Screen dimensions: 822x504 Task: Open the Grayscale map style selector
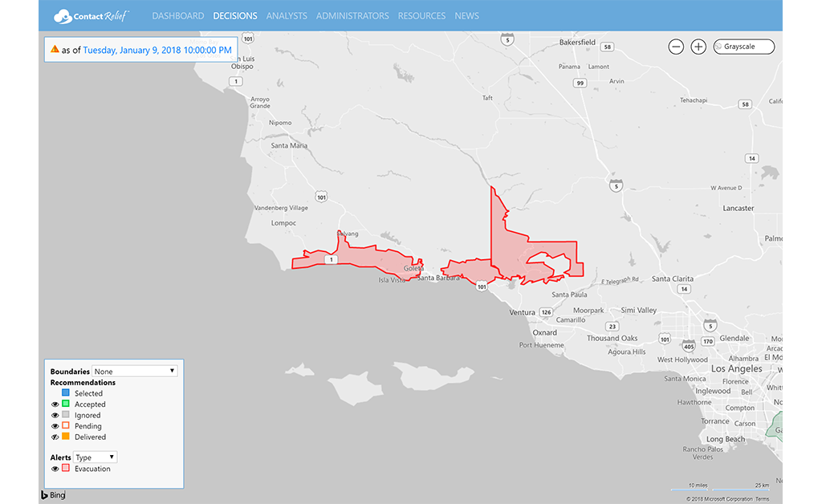(x=744, y=47)
